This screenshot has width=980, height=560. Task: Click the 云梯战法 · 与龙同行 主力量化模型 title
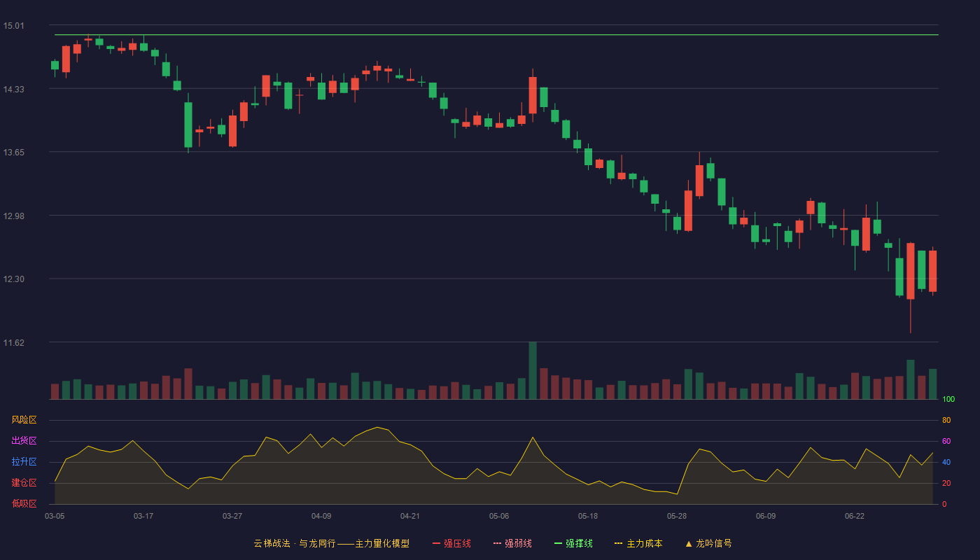331,543
